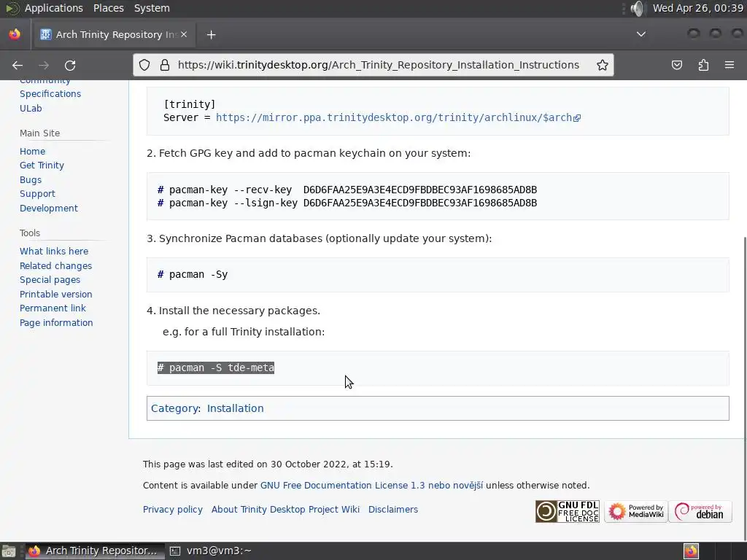Open the Places menu

click(108, 8)
